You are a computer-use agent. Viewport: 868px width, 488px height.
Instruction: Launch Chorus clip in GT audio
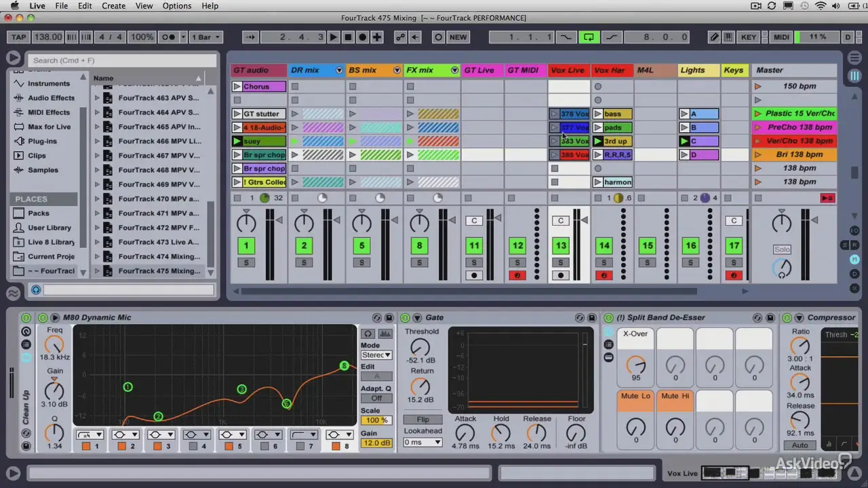pyautogui.click(x=237, y=87)
